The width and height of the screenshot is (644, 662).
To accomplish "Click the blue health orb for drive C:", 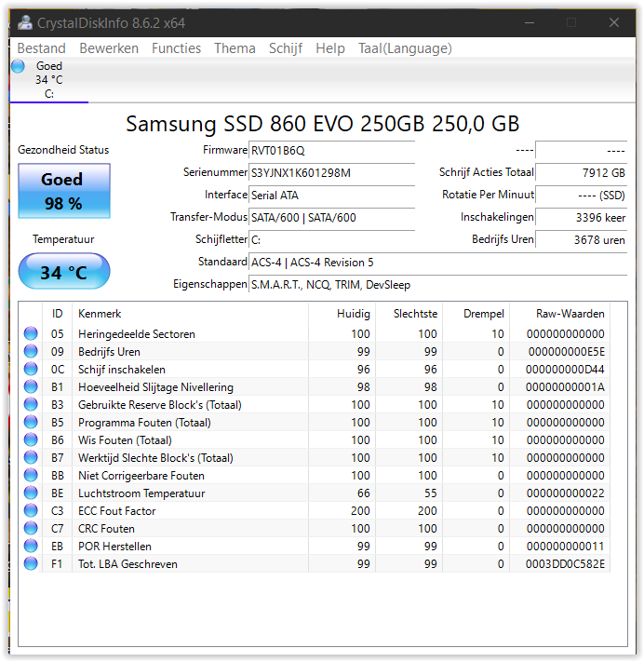I will (18, 66).
